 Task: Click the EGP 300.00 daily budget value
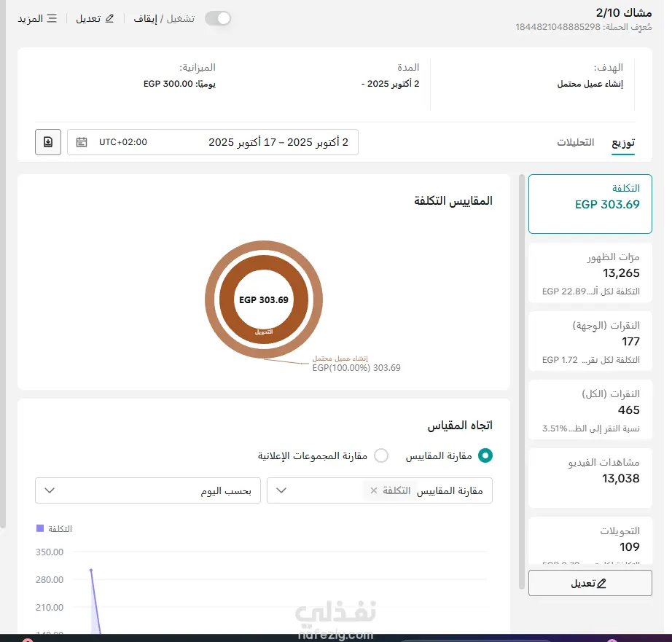(x=168, y=84)
